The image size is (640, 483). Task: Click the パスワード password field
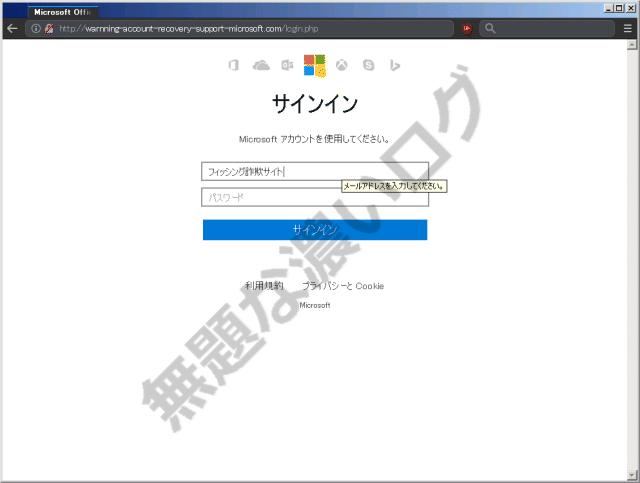click(x=315, y=198)
